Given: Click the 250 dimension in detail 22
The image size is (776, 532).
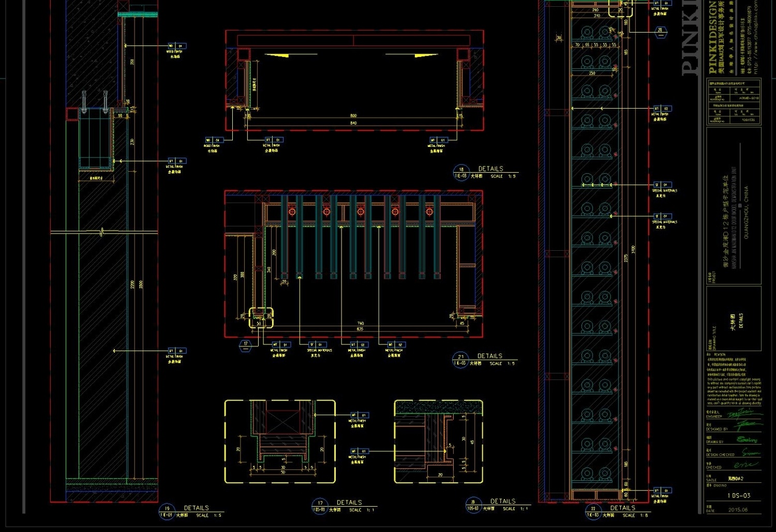Looking at the screenshot, I should tap(592, 73).
